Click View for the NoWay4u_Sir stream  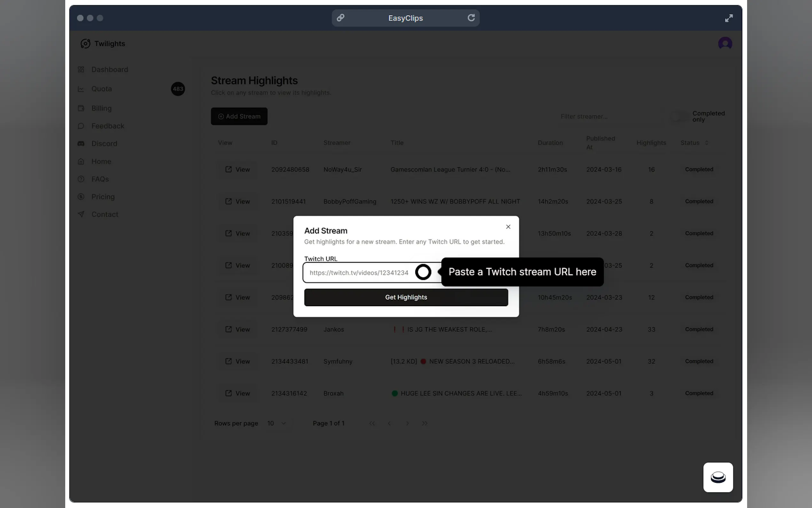click(x=237, y=169)
